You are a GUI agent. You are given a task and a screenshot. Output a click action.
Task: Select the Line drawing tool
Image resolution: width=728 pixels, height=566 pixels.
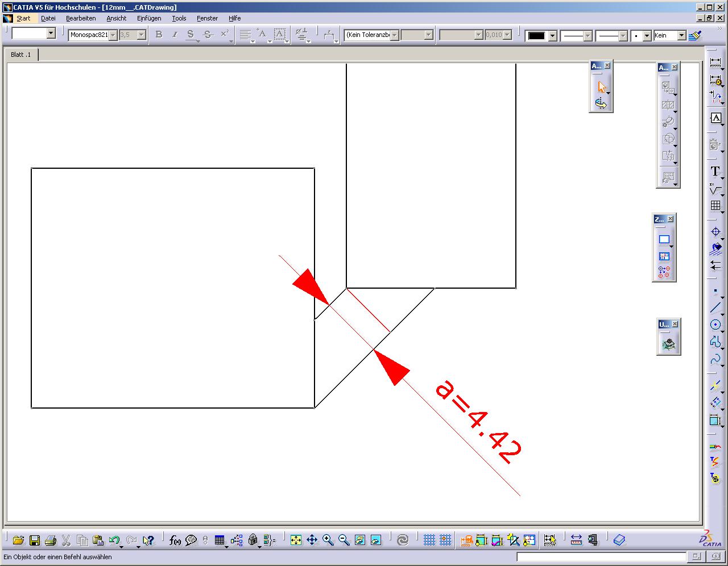715,307
